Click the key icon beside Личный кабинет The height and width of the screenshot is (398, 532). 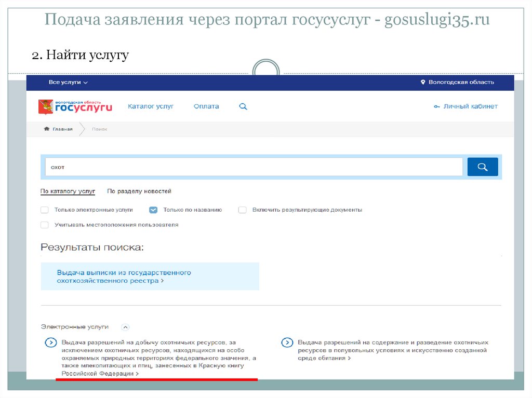436,106
